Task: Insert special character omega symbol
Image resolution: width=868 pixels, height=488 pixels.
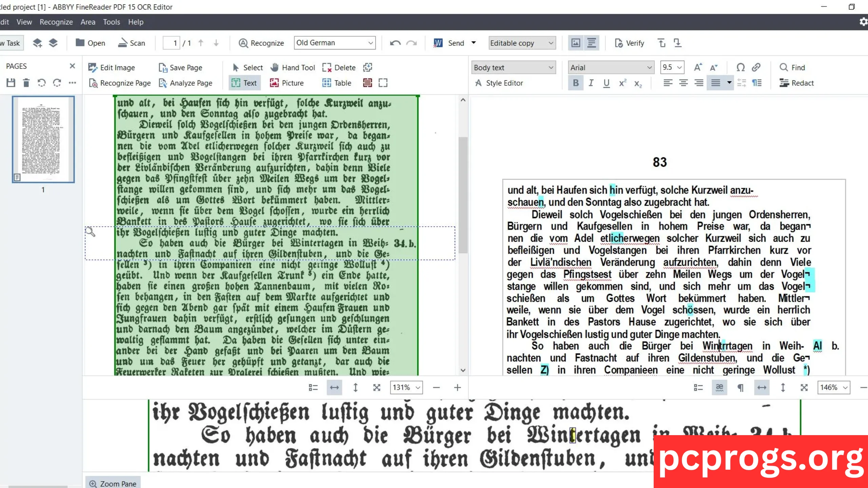Action: 741,67
